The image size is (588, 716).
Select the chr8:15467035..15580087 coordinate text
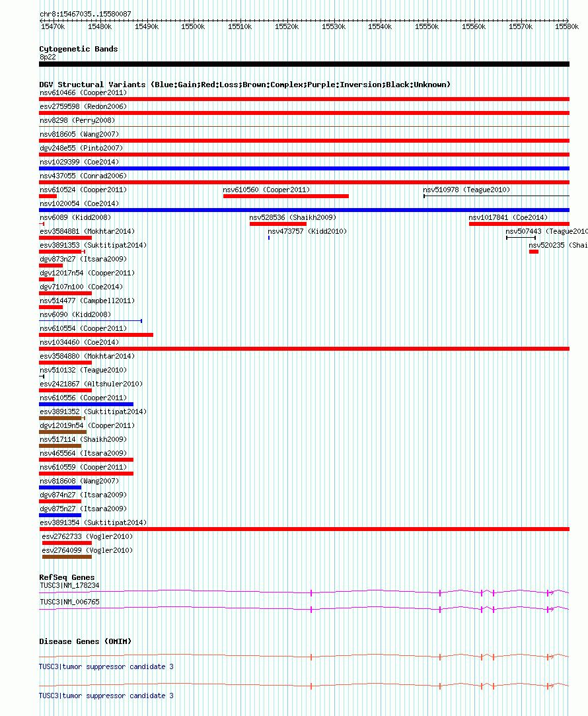tap(85, 14)
